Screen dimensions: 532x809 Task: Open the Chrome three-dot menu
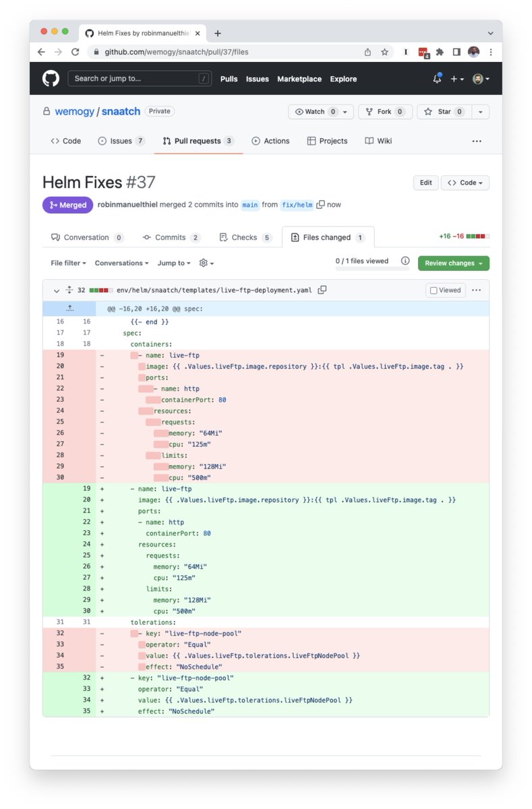491,52
